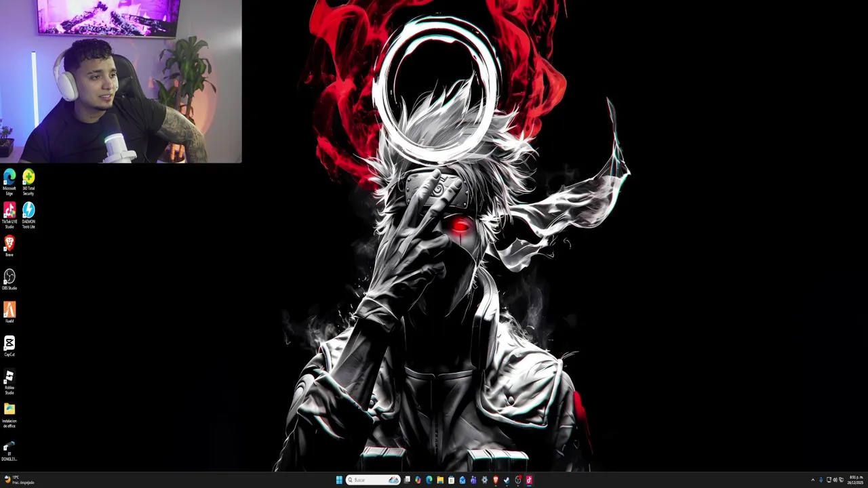Open Brave browser from the taskbar
The height and width of the screenshot is (488, 868).
(x=496, y=480)
